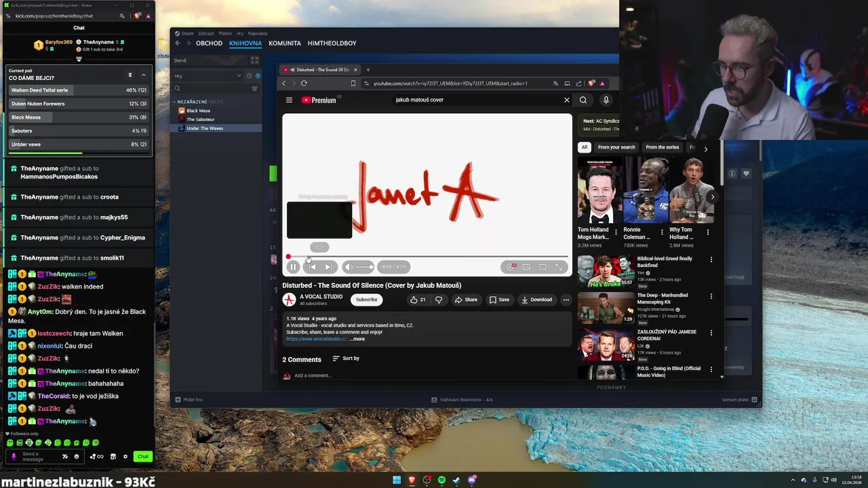Viewport: 868px width, 488px height.
Task: Open Kick chat settings gear
Action: point(125,457)
